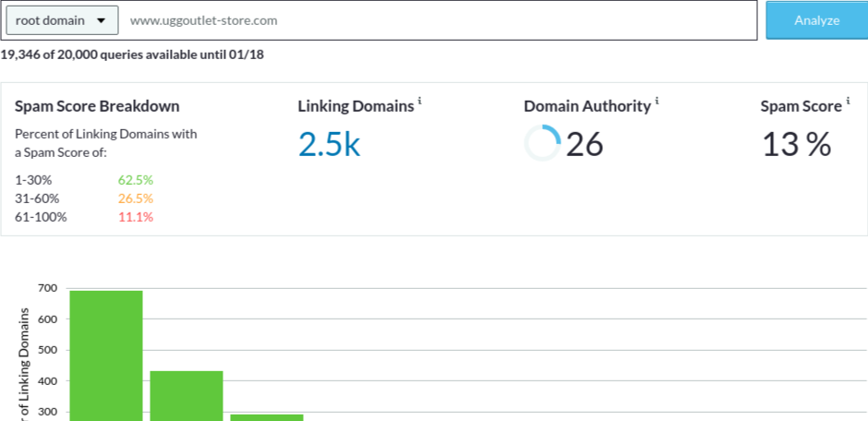Select the green 62.5% percentage
868x421 pixels.
pos(135,180)
